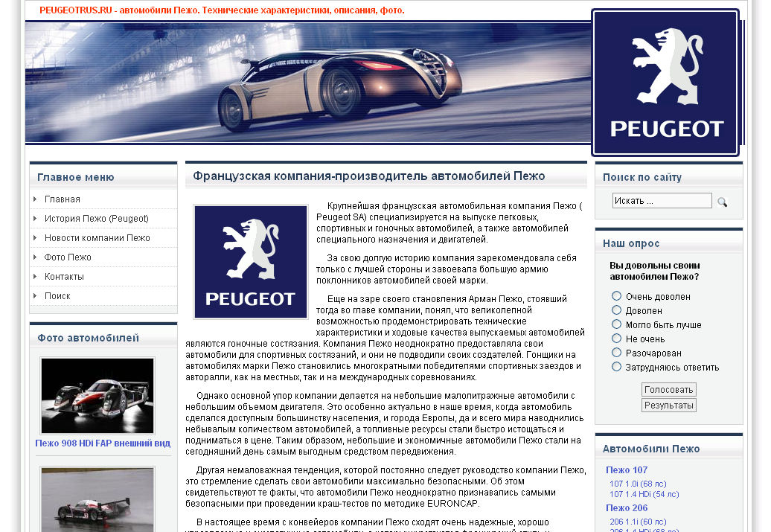Click the Peugeot lion logo in top-right sidebar

[x=665, y=78]
